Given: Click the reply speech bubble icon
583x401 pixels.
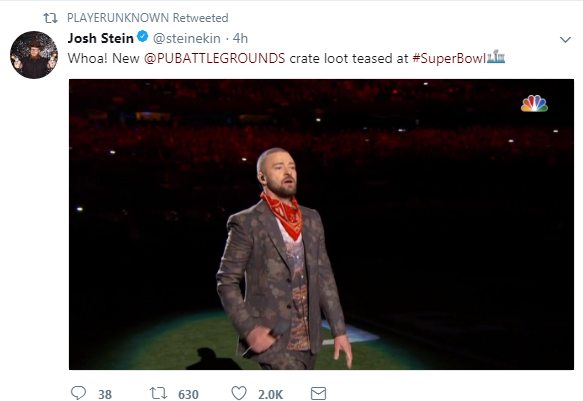Looking at the screenshot, I should tap(78, 393).
